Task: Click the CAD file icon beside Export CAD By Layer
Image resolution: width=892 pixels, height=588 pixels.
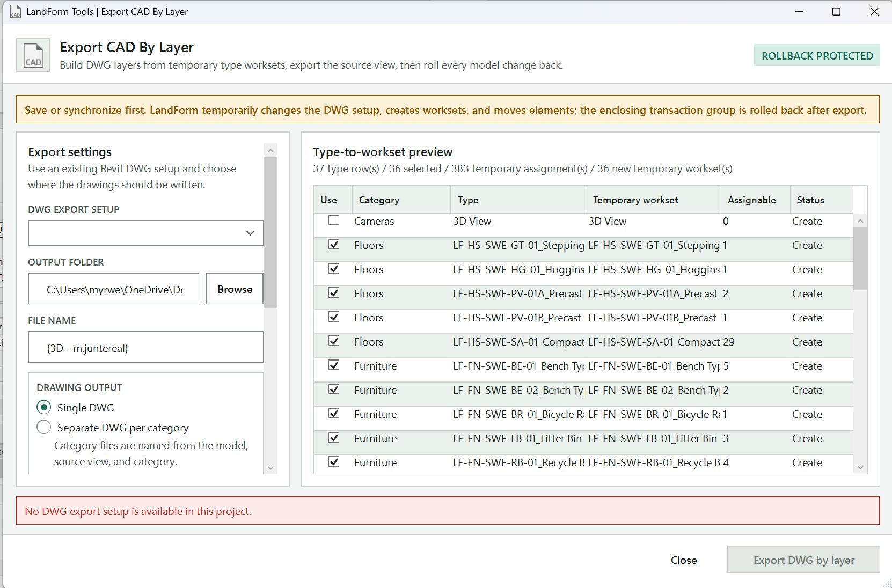Action: [x=33, y=55]
